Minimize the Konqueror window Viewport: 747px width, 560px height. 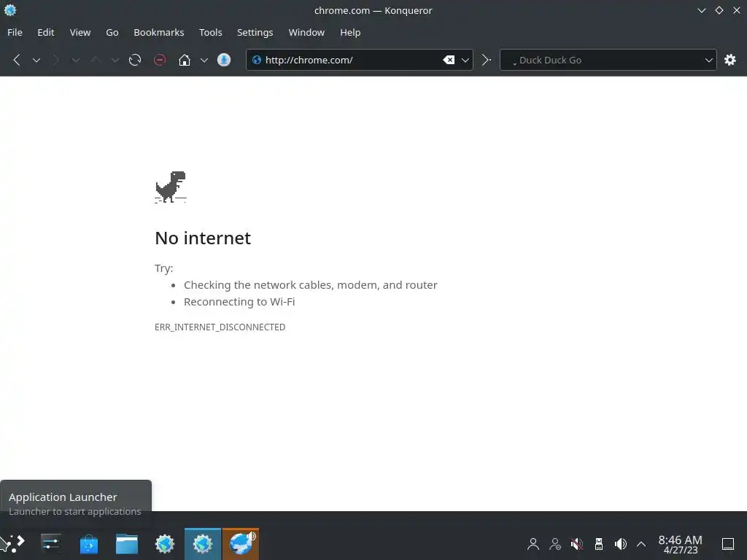click(701, 10)
